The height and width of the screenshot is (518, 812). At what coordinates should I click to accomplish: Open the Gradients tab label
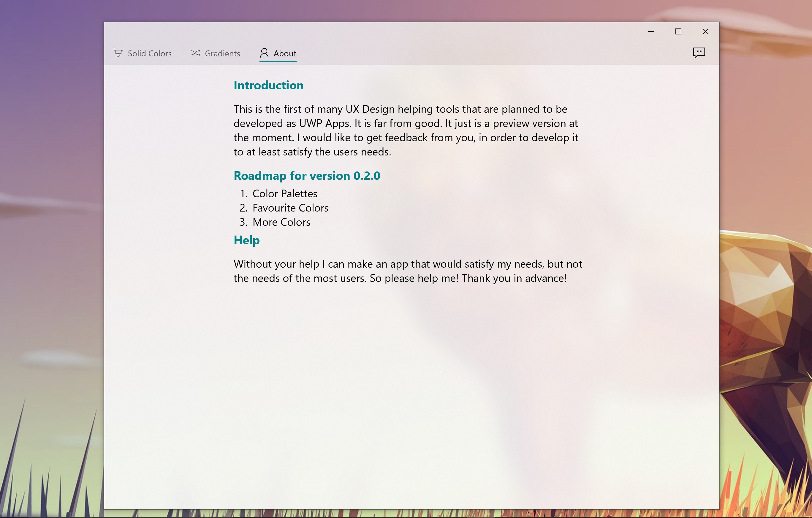pos(222,54)
